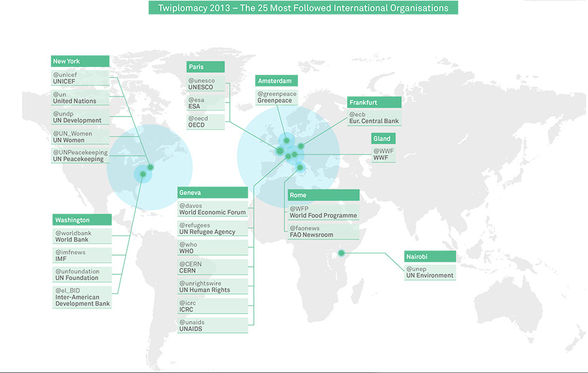588x373 pixels.
Task: Select the New York map marker dot
Action: point(150,167)
